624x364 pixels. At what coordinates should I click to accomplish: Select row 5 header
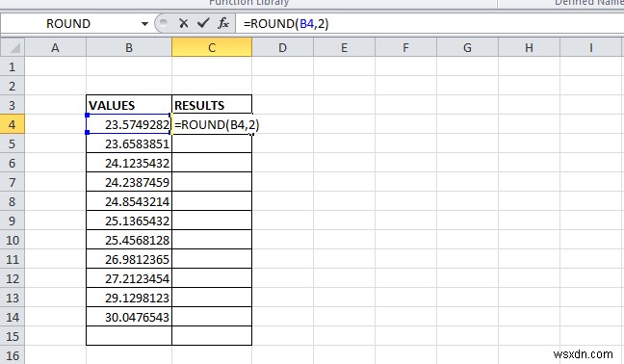click(x=13, y=143)
